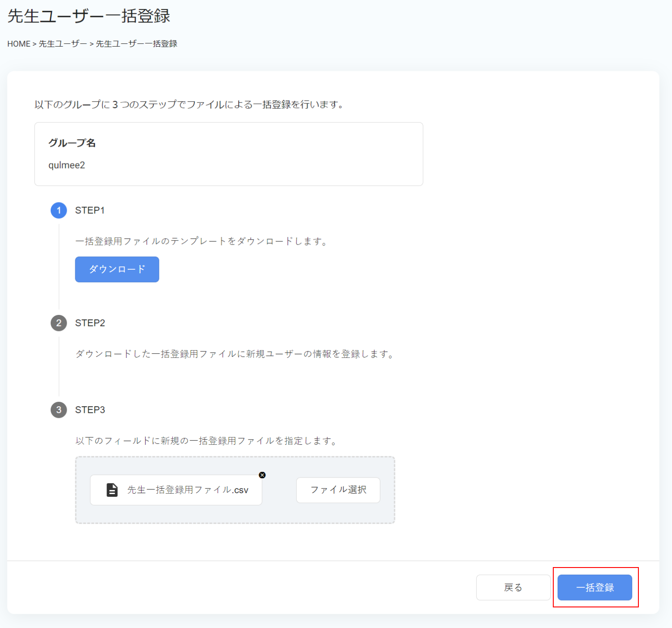Remove the attached CSV with x icon

click(x=263, y=475)
